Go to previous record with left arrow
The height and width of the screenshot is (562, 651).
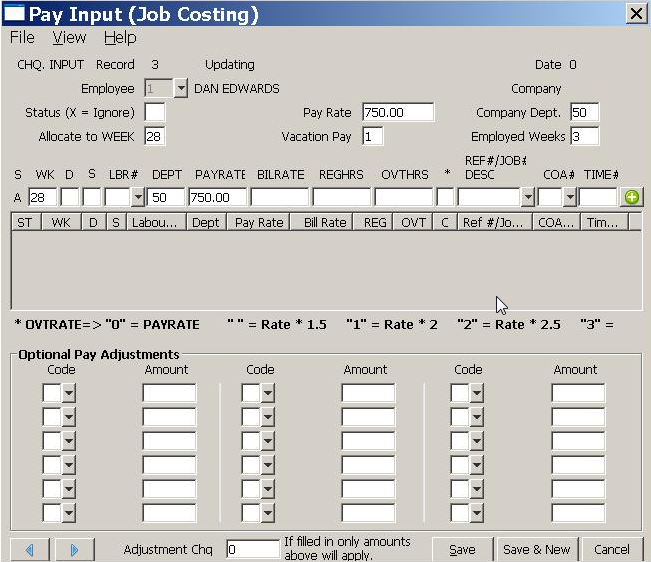30,550
